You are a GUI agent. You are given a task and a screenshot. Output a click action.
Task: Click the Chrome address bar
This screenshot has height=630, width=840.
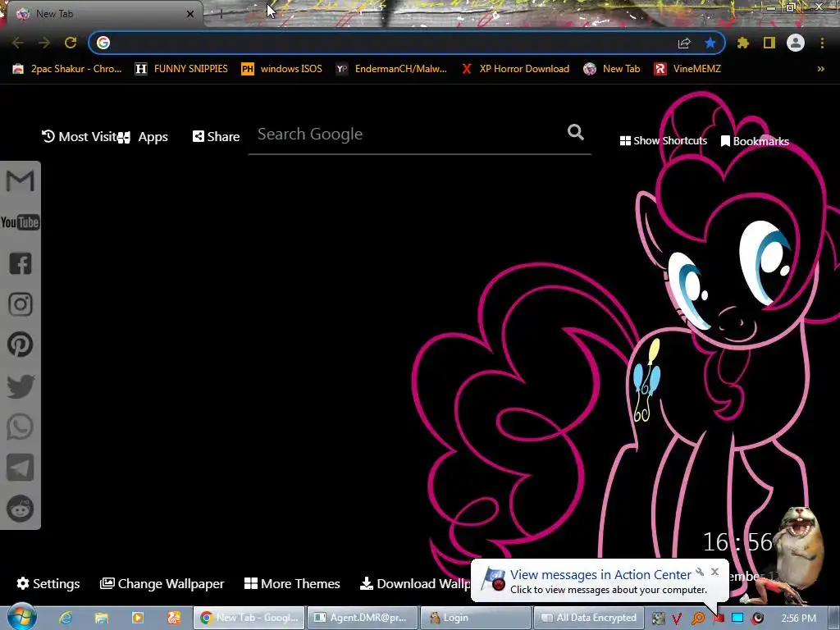(391, 43)
